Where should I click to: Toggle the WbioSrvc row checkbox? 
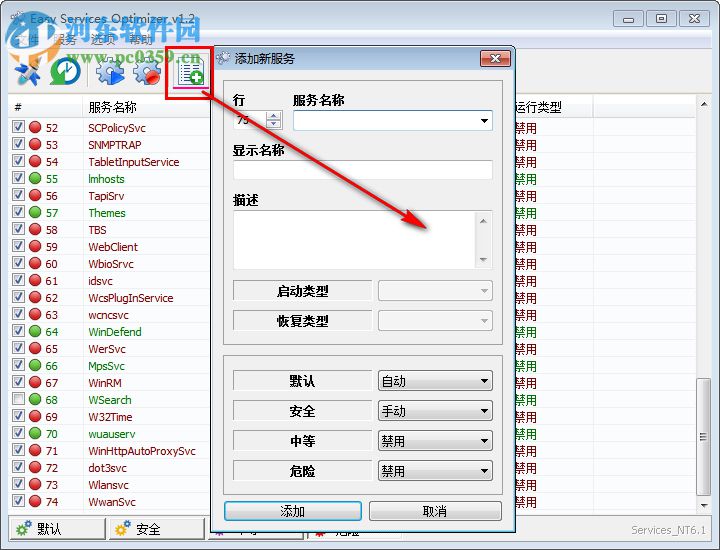coord(18,263)
